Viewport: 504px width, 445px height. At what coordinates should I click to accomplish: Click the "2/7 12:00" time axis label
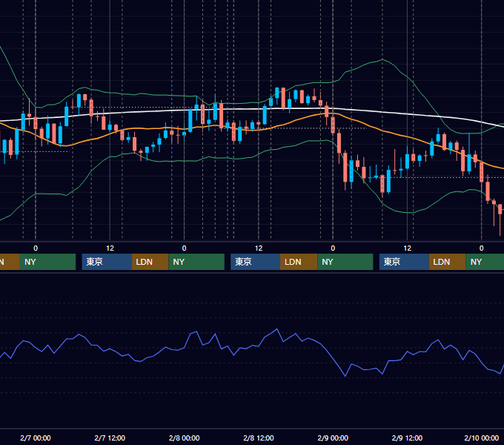[110, 438]
